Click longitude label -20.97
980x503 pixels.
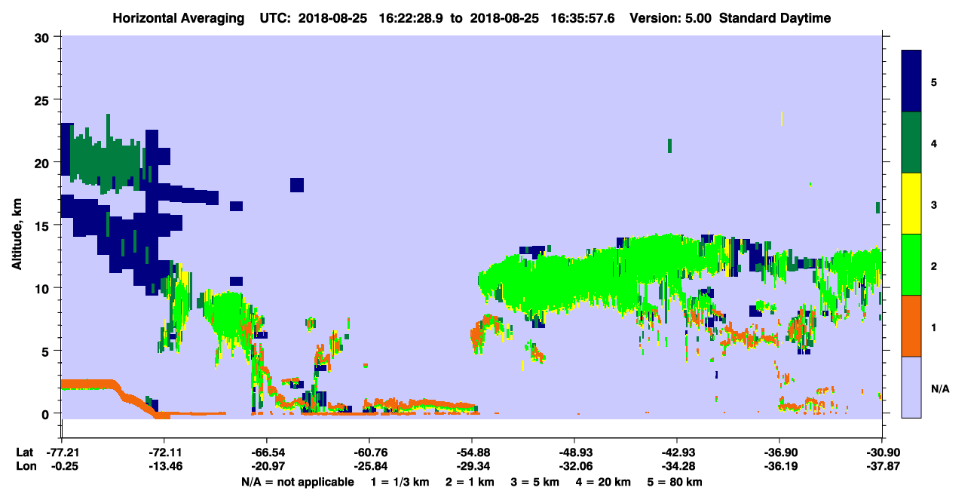(266, 466)
